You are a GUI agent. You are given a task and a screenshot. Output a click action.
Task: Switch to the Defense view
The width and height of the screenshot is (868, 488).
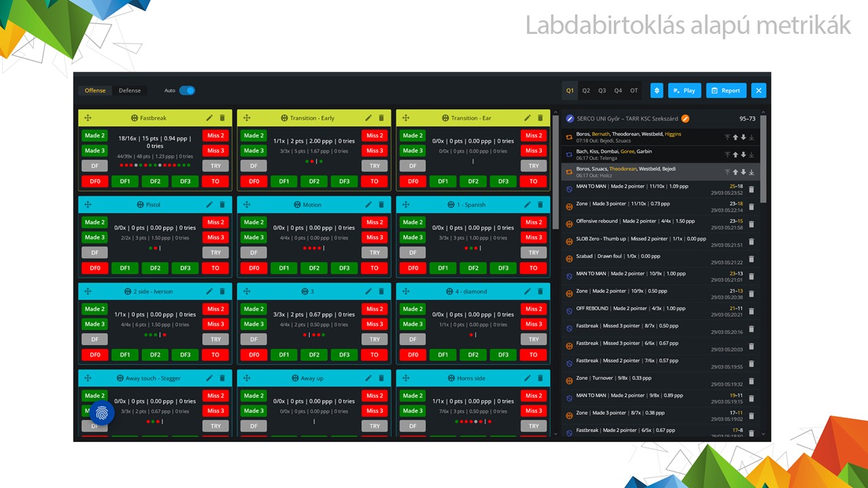click(130, 90)
